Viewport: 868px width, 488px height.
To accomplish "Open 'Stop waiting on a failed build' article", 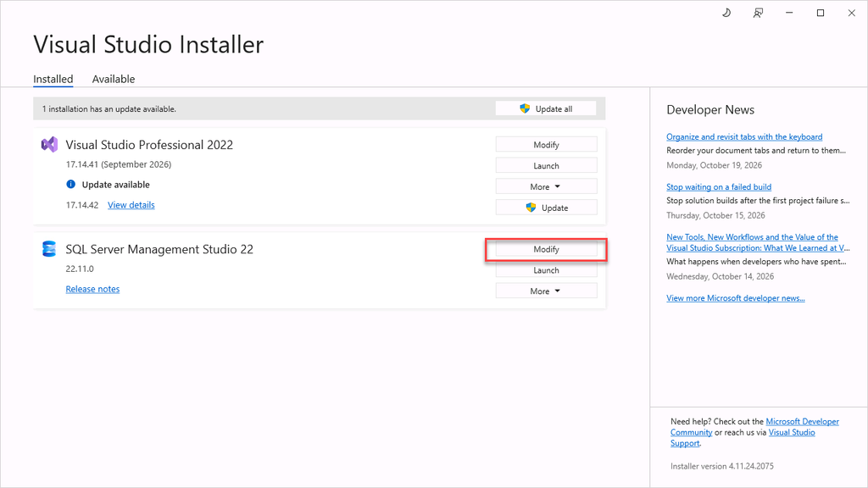I will 719,187.
